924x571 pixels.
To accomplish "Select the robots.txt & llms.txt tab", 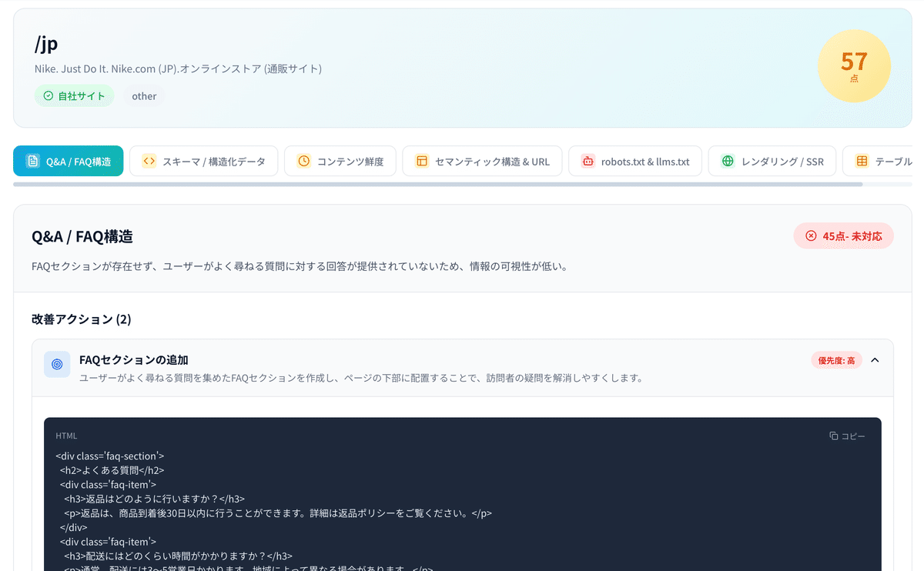I will [x=634, y=161].
